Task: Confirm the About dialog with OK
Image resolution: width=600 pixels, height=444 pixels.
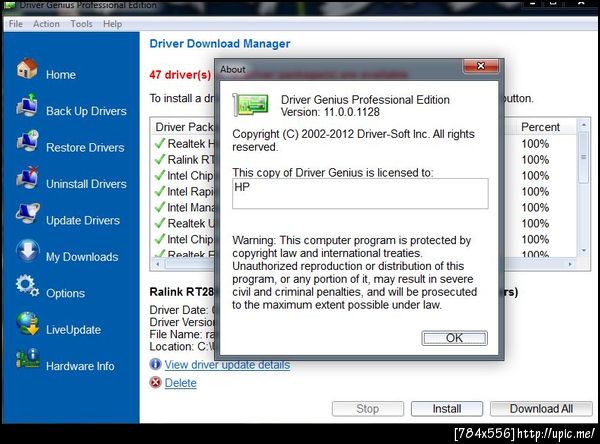Action: point(454,338)
